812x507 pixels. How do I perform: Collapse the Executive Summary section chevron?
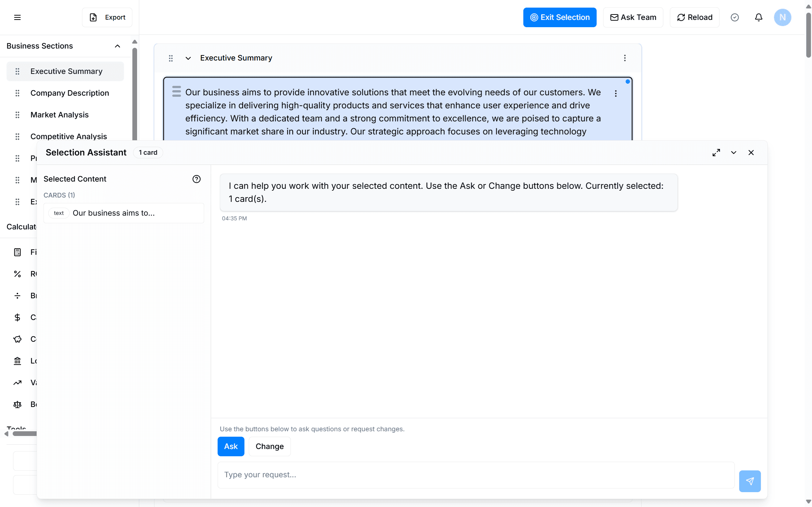pyautogui.click(x=188, y=58)
